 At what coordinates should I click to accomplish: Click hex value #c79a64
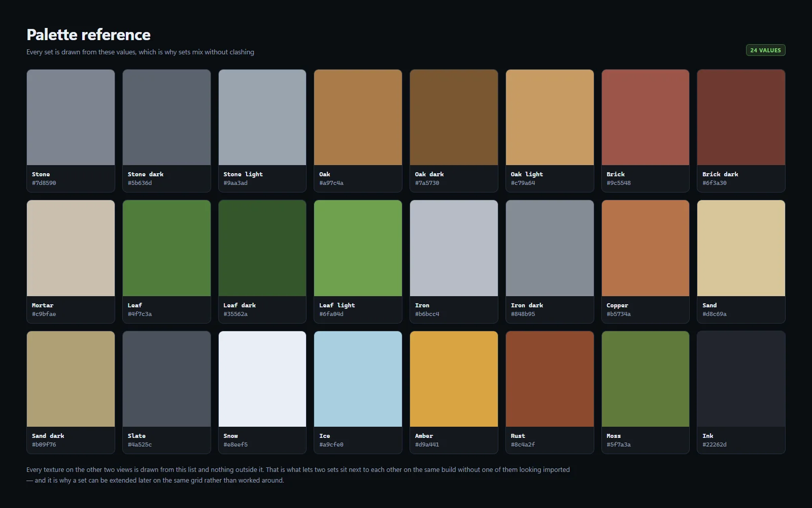point(523,183)
